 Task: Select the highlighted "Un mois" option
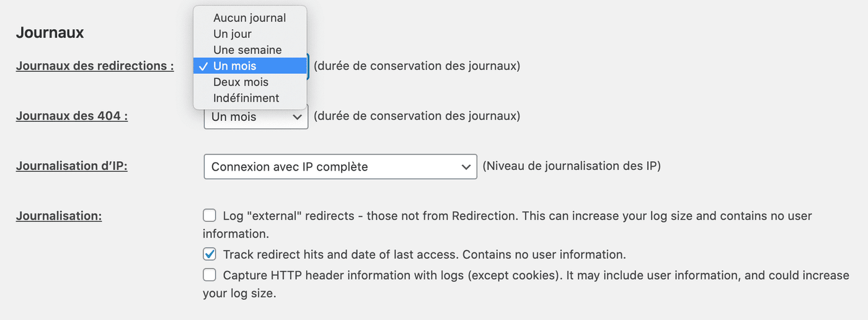[x=234, y=66]
